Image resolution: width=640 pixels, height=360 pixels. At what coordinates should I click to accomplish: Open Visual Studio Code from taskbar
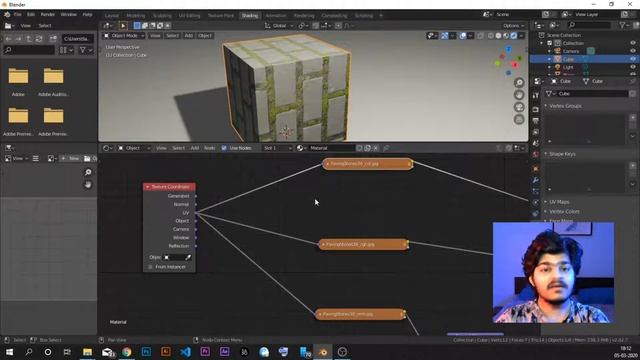click(x=185, y=352)
